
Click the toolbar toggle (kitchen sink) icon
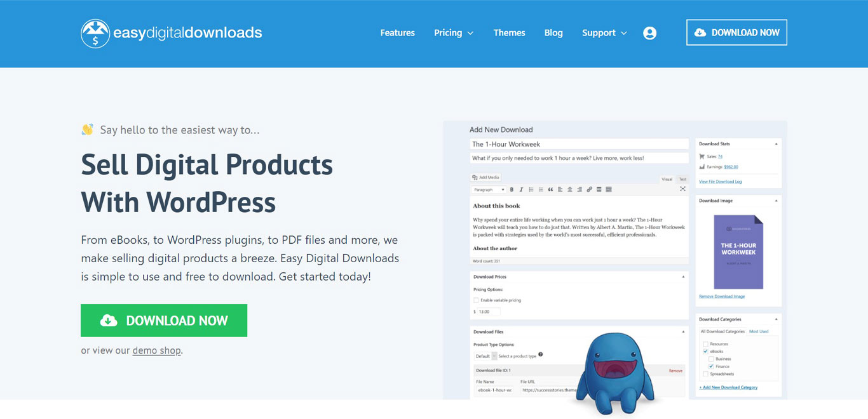609,189
